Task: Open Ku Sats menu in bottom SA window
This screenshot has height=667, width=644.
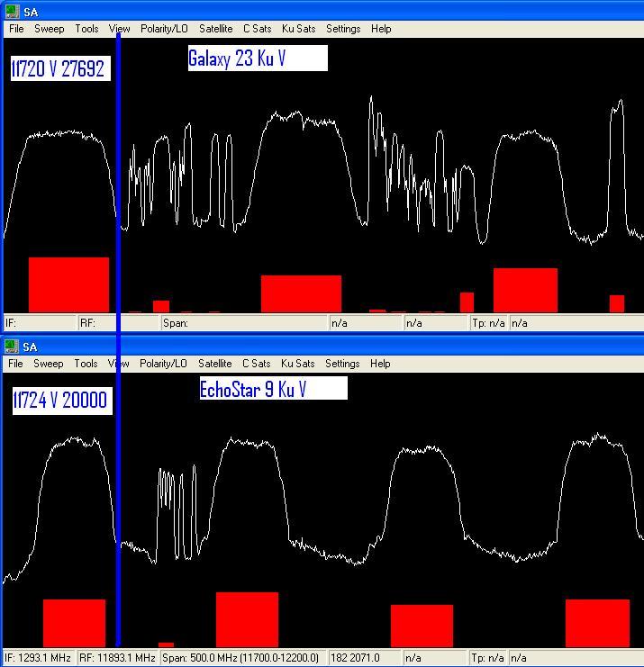Action: point(297,364)
